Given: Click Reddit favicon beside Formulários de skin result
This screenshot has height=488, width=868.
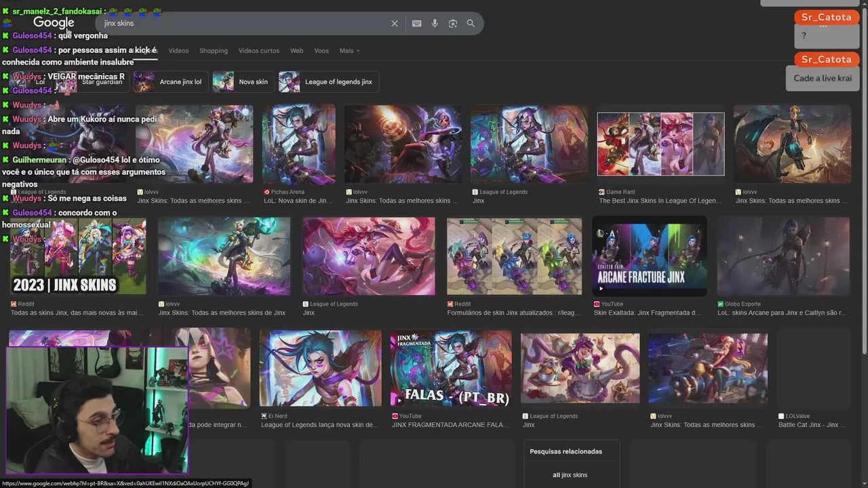Looking at the screenshot, I should [450, 304].
